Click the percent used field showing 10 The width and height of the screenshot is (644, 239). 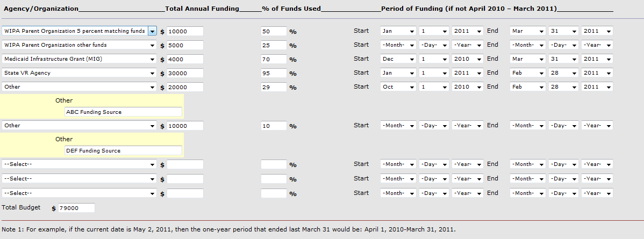[273, 126]
